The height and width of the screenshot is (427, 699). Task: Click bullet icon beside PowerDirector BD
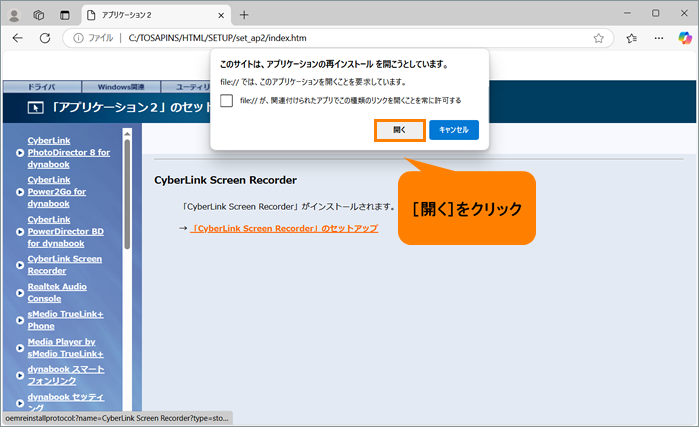[20, 232]
